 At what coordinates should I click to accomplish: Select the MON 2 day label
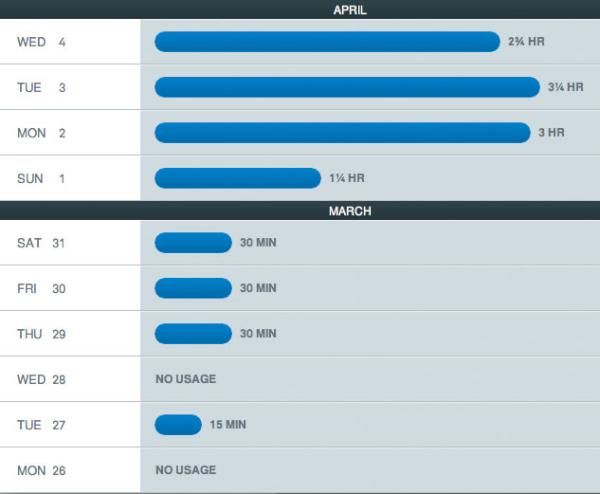click(41, 133)
